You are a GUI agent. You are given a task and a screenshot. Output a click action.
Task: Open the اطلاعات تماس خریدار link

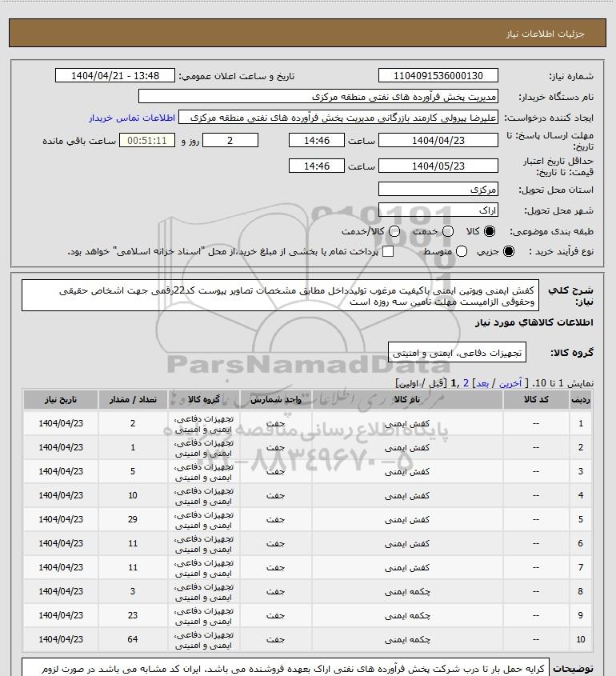coord(132,118)
